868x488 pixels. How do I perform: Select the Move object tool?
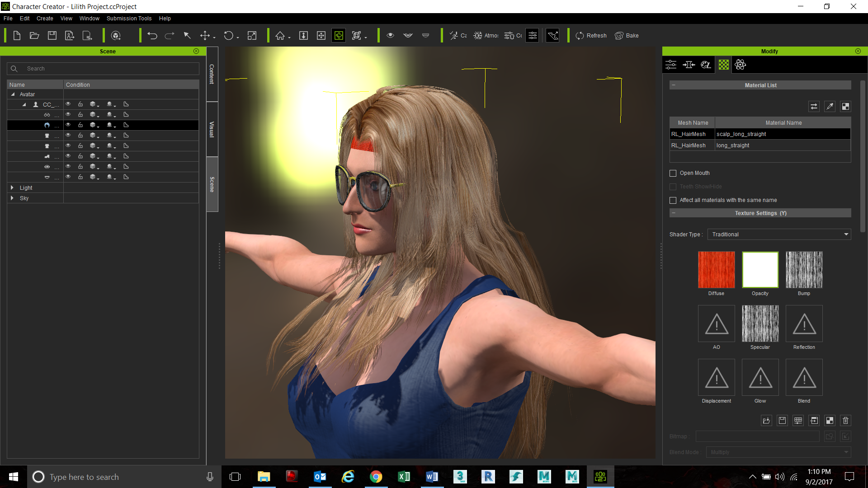205,36
